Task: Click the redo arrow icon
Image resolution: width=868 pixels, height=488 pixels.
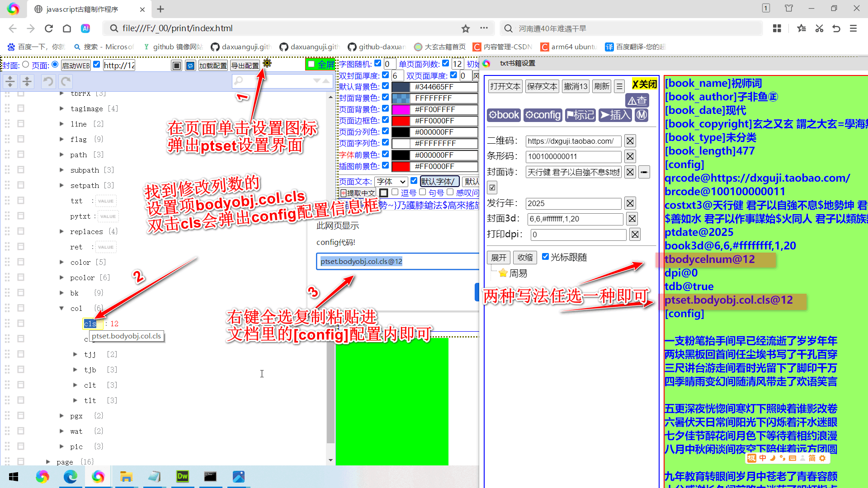Action: click(x=65, y=81)
